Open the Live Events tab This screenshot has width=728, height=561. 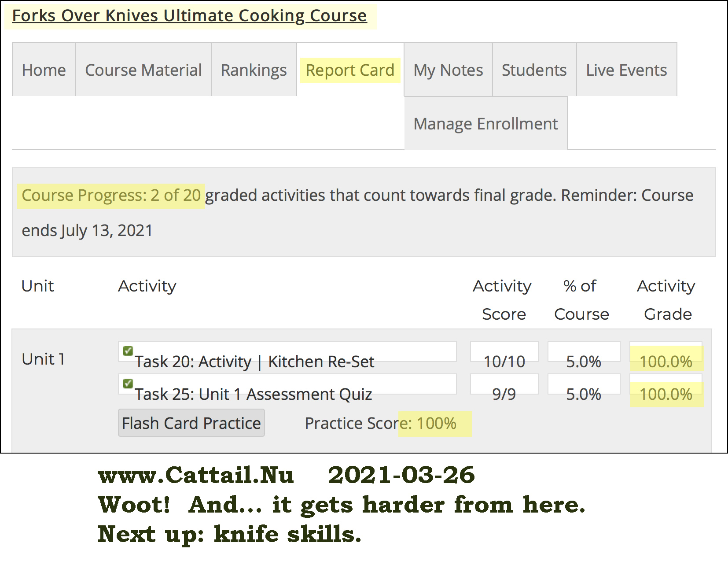pyautogui.click(x=627, y=70)
